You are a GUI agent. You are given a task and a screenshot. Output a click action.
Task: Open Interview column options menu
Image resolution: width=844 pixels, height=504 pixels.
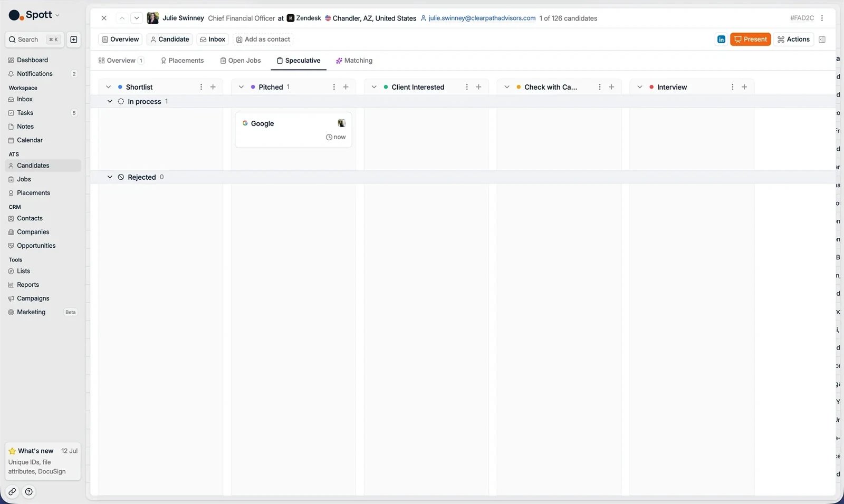click(x=733, y=87)
